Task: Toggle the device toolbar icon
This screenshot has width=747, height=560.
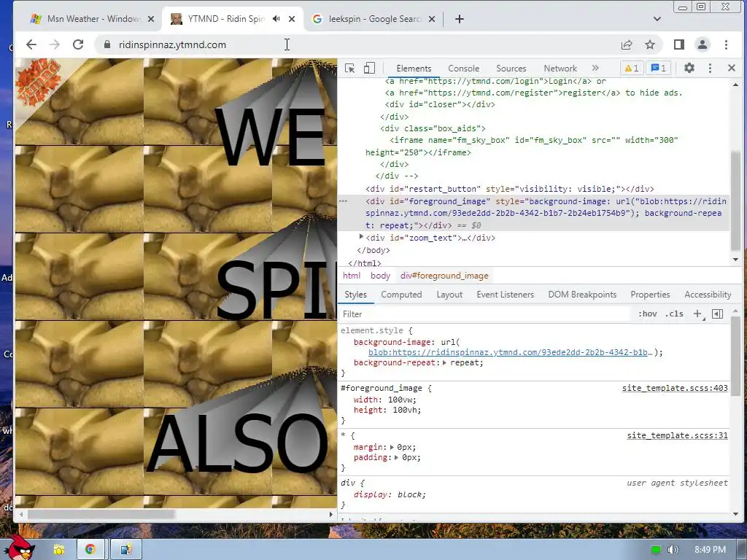Action: (369, 68)
